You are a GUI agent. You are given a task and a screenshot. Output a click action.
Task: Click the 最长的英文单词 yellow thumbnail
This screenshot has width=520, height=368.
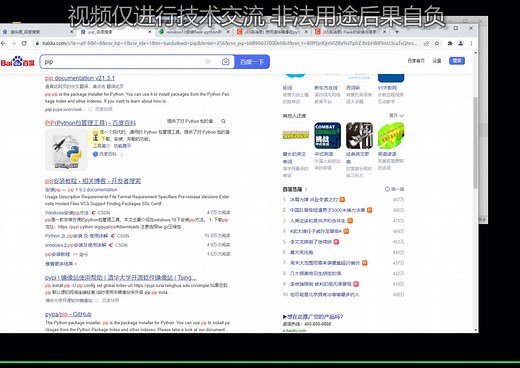[296, 135]
